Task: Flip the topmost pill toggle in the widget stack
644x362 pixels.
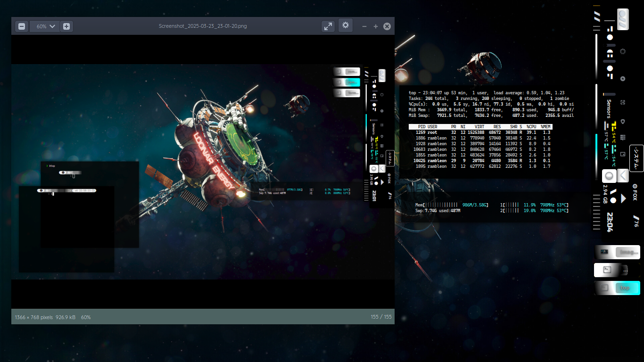Action: 347,71
